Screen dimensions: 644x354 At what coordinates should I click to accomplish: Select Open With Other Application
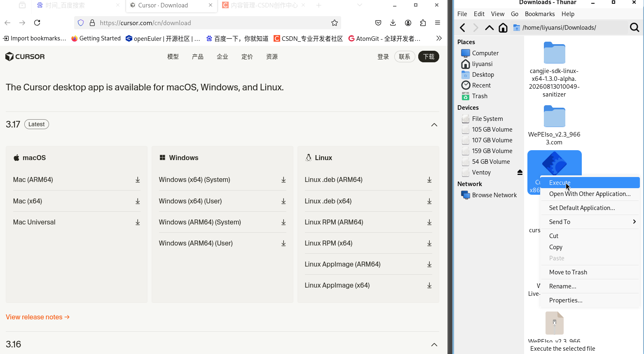pyautogui.click(x=590, y=194)
